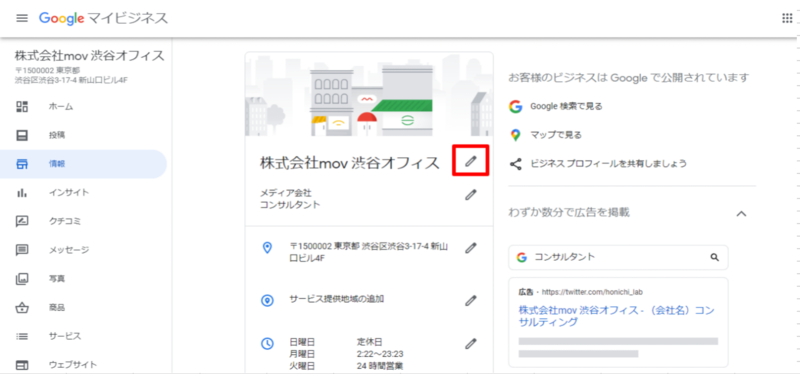This screenshot has height=374, width=800.
Task: Open メッセージ section
Action: click(69, 250)
